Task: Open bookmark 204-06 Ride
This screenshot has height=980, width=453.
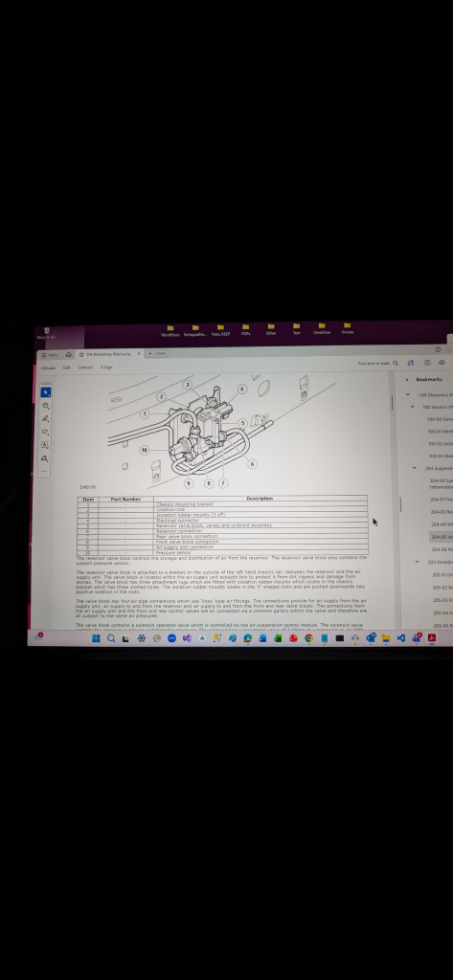Action: 442,549
